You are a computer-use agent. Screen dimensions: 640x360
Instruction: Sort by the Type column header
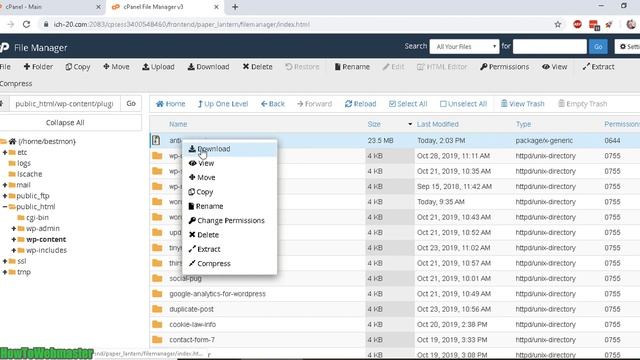pyautogui.click(x=523, y=124)
